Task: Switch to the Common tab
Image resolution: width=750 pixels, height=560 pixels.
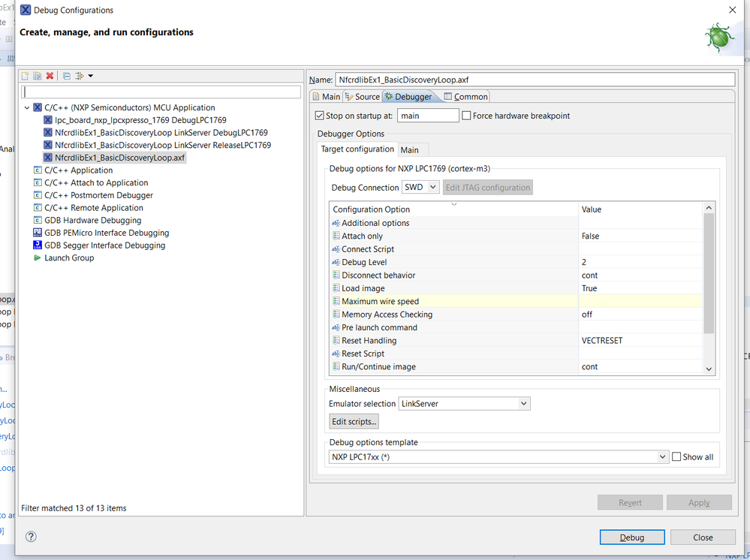Action: point(465,96)
